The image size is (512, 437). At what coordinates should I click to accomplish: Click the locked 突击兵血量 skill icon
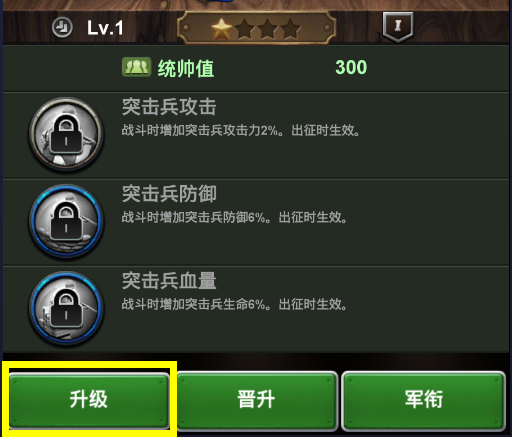66,308
